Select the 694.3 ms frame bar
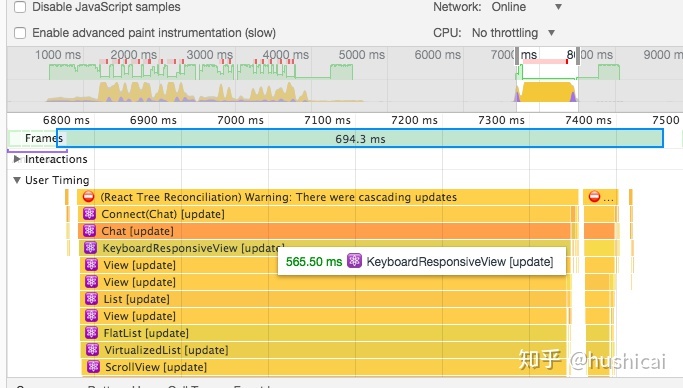Image resolution: width=683 pixels, height=388 pixels. coord(360,138)
